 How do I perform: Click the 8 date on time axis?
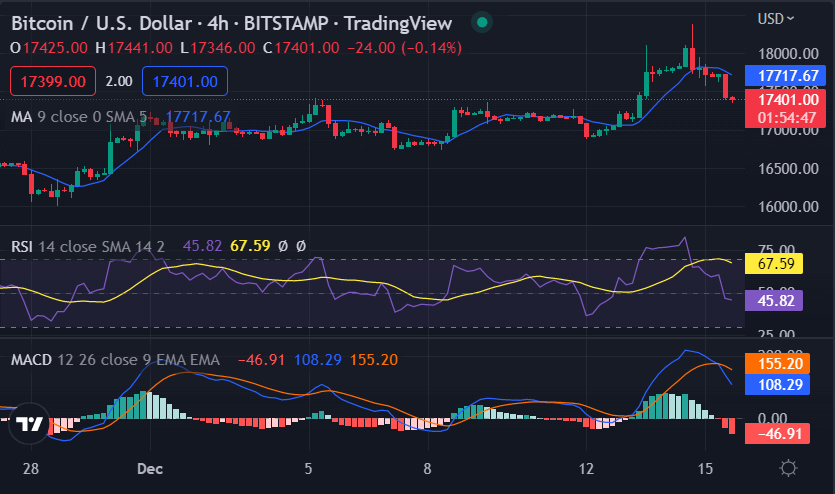click(x=427, y=469)
